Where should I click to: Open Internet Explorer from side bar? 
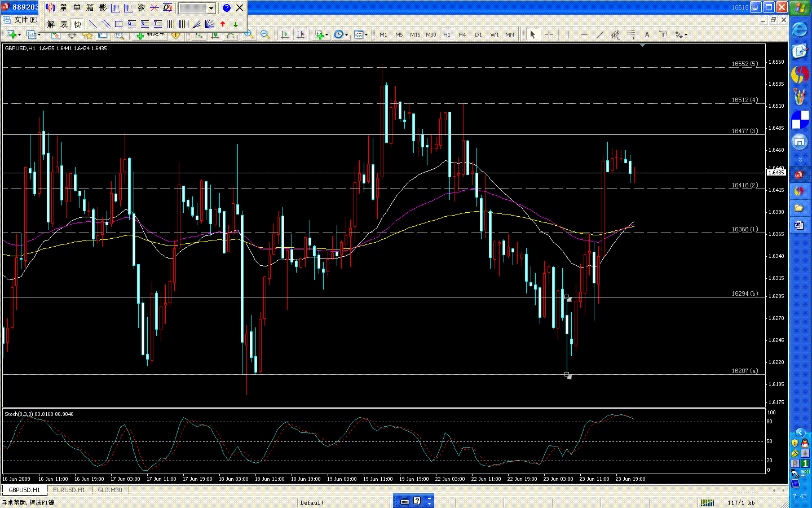(x=800, y=29)
